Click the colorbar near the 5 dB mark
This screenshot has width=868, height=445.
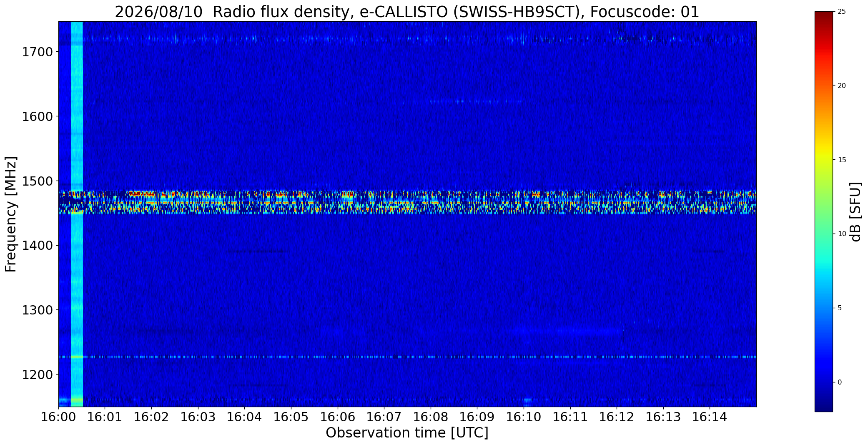[823, 308]
